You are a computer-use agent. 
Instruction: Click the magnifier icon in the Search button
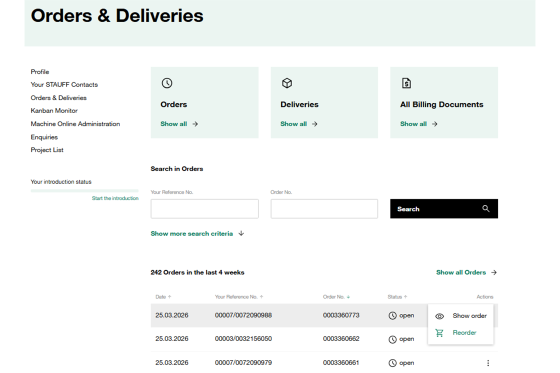coord(486,209)
